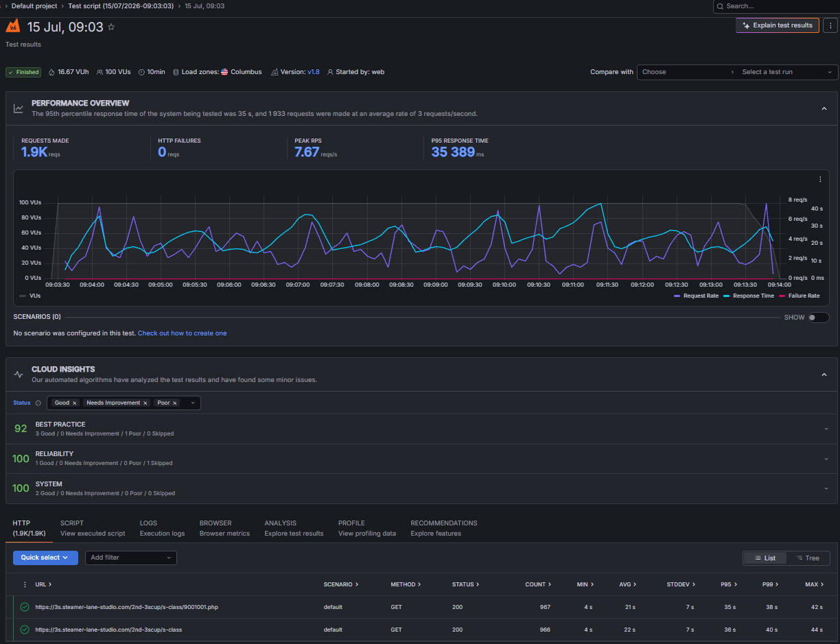Viewport: 840px width, 644px height.
Task: Remove the Good status filter chip
Action: point(74,403)
